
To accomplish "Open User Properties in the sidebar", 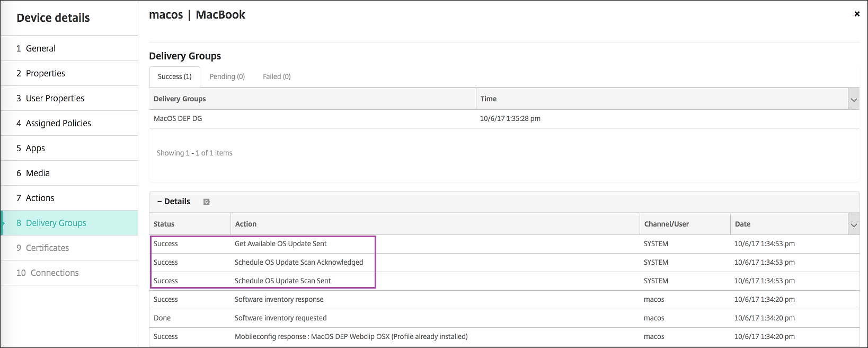I will point(55,99).
